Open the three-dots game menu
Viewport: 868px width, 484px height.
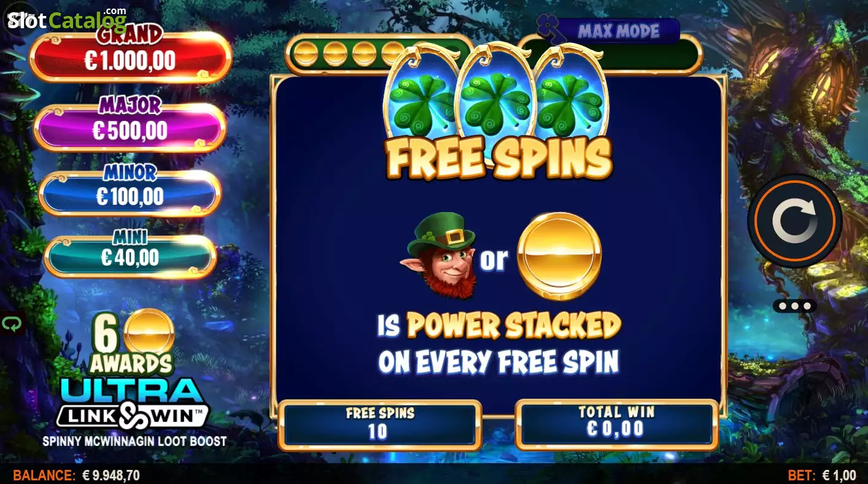pyautogui.click(x=795, y=305)
